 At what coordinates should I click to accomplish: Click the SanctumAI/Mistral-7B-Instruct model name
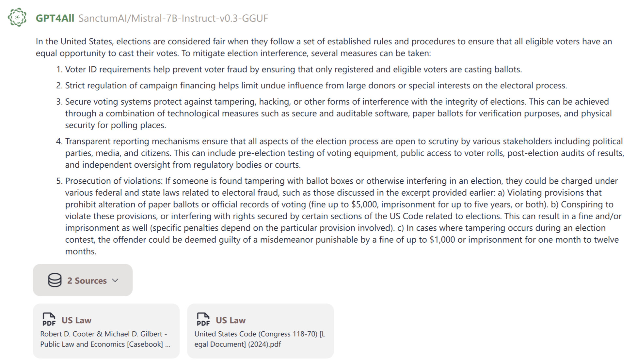pyautogui.click(x=173, y=18)
